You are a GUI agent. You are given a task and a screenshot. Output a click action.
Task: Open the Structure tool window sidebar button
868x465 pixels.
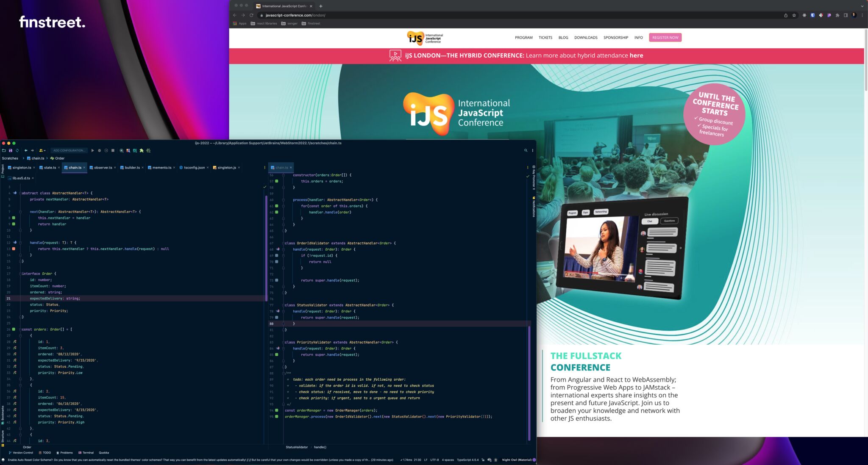(3, 438)
